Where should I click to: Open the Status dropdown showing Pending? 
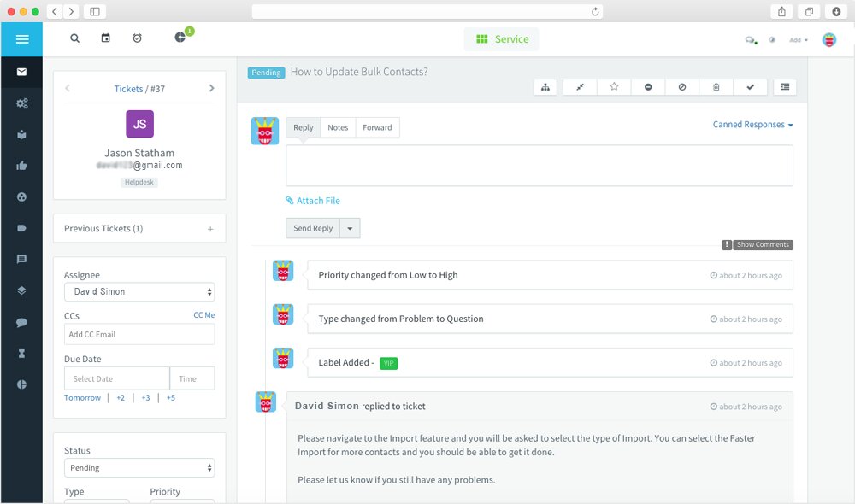(x=139, y=467)
